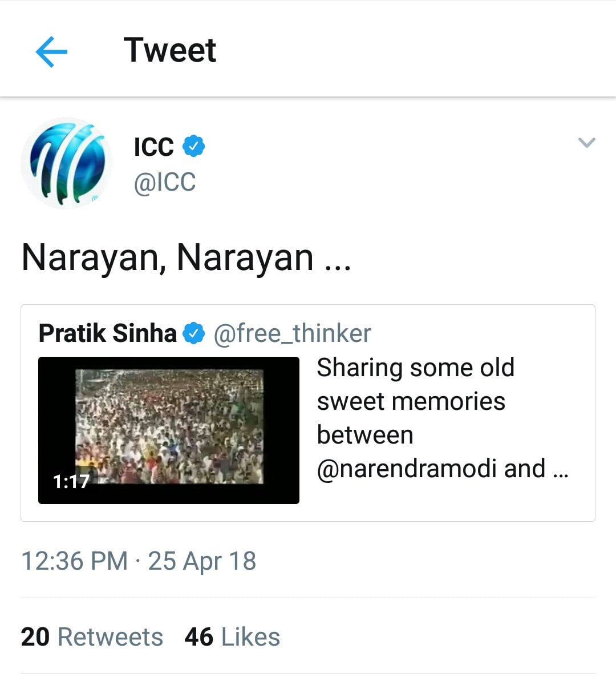
Task: Go back using the blue arrow
Action: pos(51,51)
